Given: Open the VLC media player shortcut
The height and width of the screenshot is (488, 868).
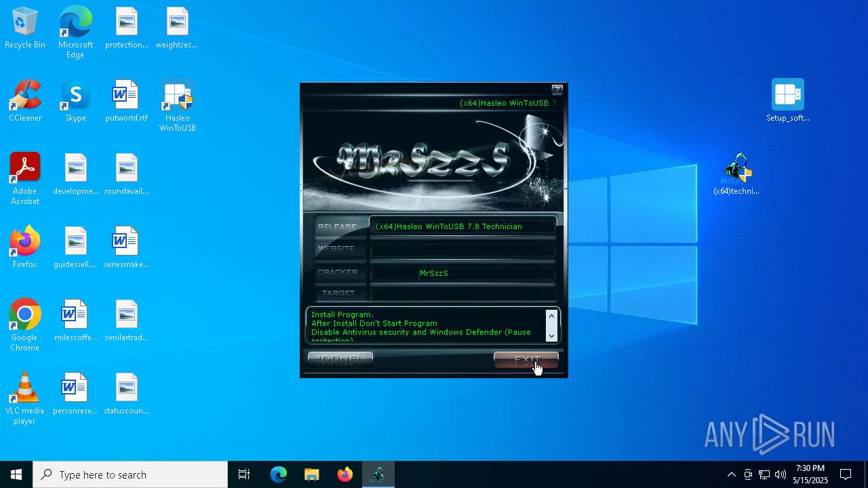Looking at the screenshot, I should 25,399.
